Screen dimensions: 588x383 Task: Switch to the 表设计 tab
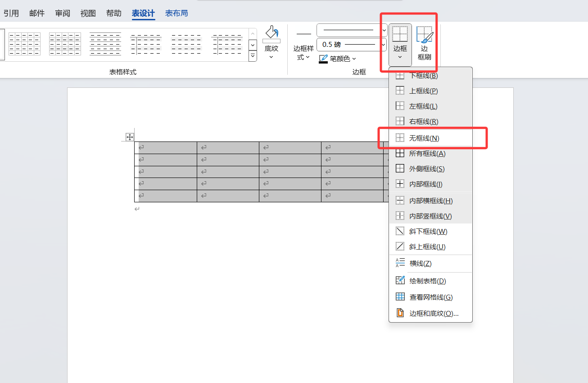tap(144, 13)
